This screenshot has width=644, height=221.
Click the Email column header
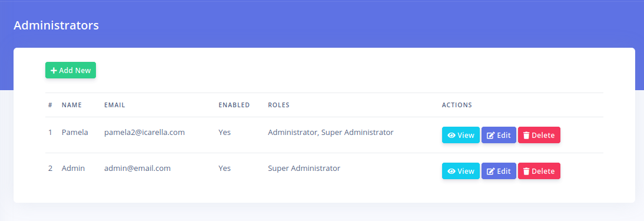[x=115, y=105]
